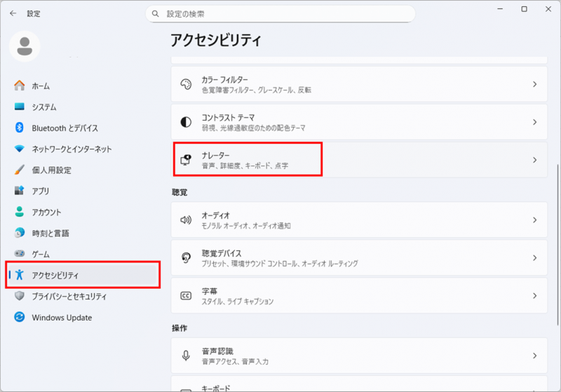This screenshot has width=561, height=392.
Task: Click the オーディオ speaker icon
Action: pos(186,220)
